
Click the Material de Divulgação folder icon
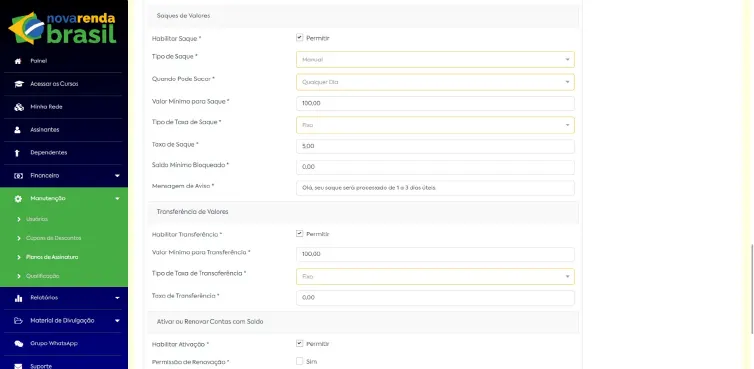(18, 321)
